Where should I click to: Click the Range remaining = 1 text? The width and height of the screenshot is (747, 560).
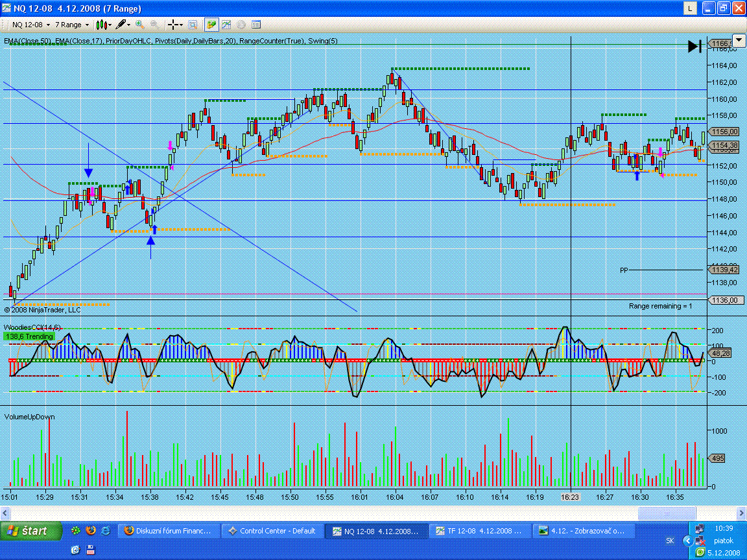660,306
